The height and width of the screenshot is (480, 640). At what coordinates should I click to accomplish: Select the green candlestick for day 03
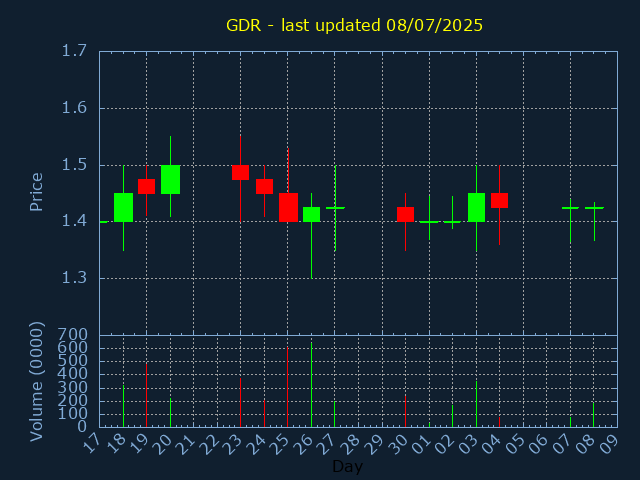pos(476,207)
